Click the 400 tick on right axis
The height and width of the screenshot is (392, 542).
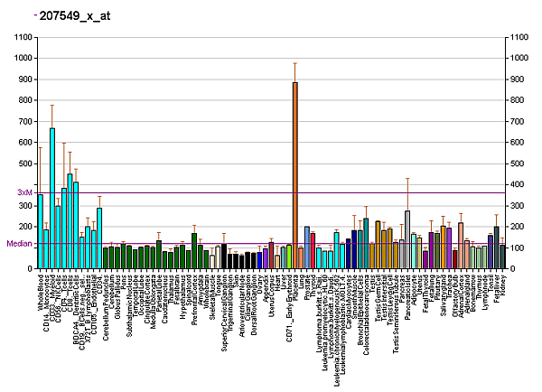point(518,185)
